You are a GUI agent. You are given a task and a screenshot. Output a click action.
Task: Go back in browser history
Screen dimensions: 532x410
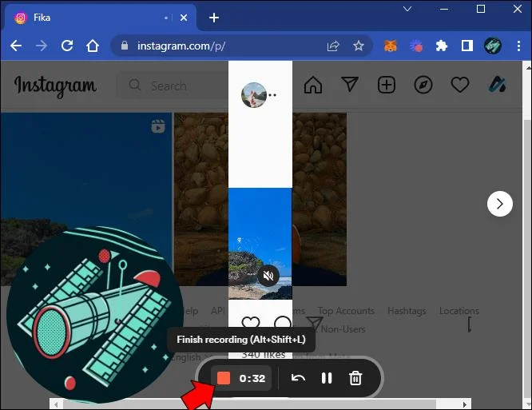16,46
